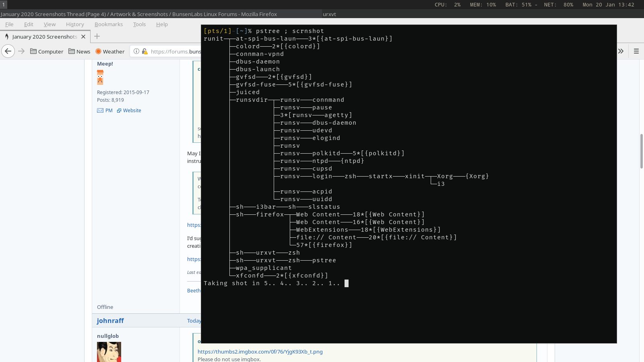Select the January 2020 Screenshots tab
This screenshot has height=362, width=644.
(x=44, y=37)
